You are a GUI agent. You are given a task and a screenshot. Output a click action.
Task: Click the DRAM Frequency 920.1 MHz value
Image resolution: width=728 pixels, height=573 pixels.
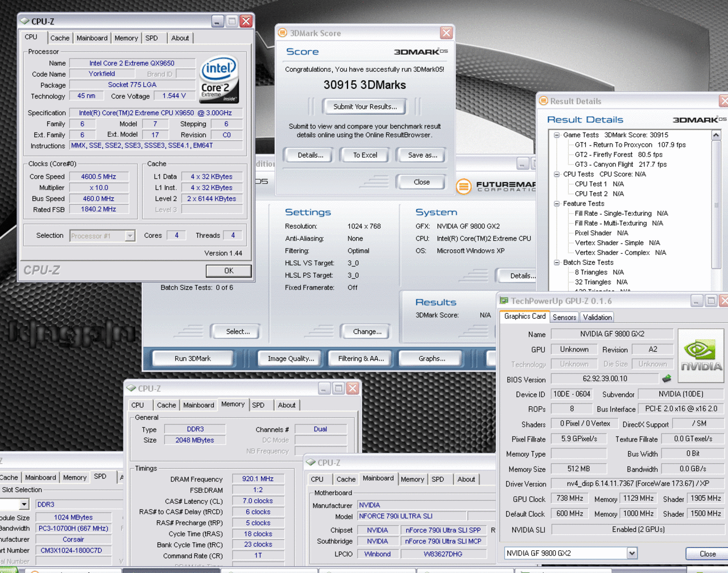click(258, 479)
